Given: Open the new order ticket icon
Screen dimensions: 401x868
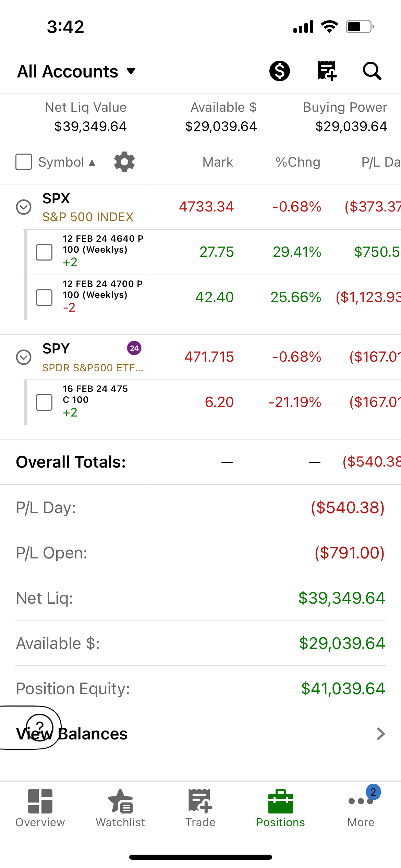Looking at the screenshot, I should [327, 71].
